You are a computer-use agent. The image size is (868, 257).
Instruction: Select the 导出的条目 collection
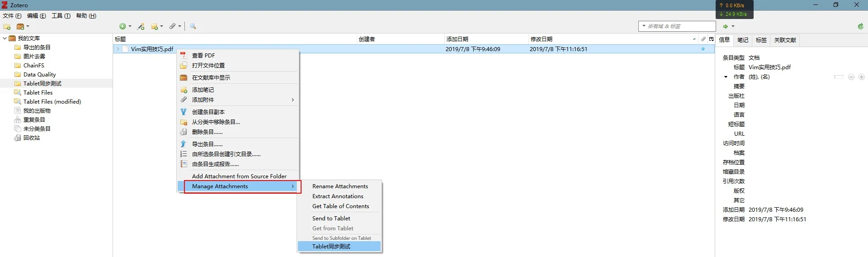pos(37,48)
